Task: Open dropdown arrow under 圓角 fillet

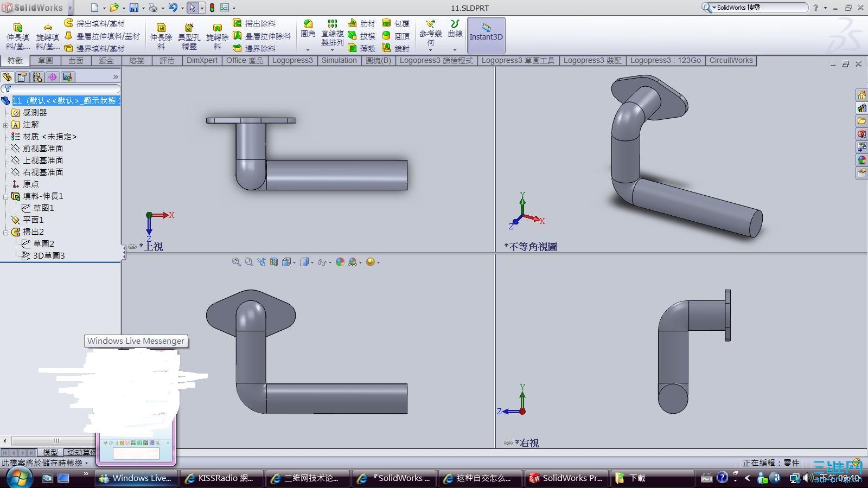Action: (308, 50)
